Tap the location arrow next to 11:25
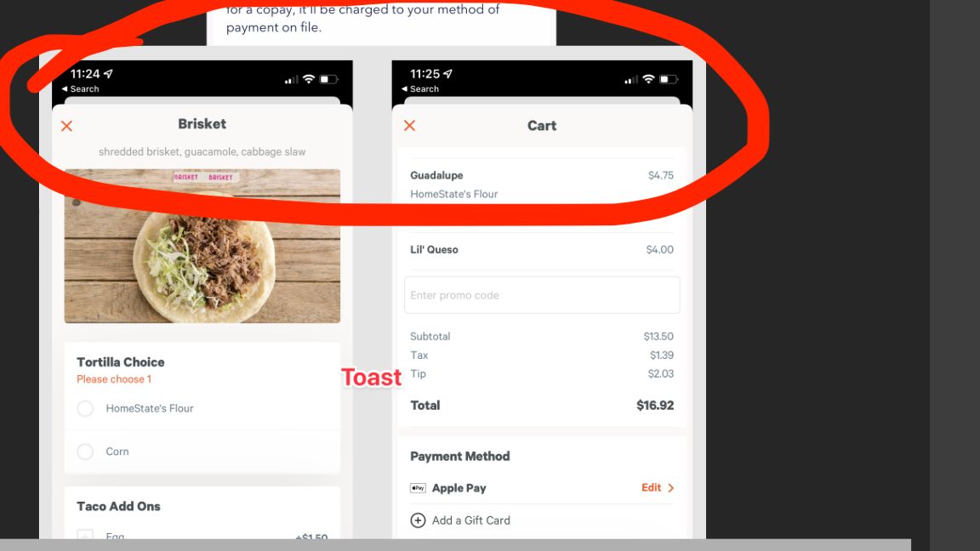The image size is (980, 551). pos(448,73)
